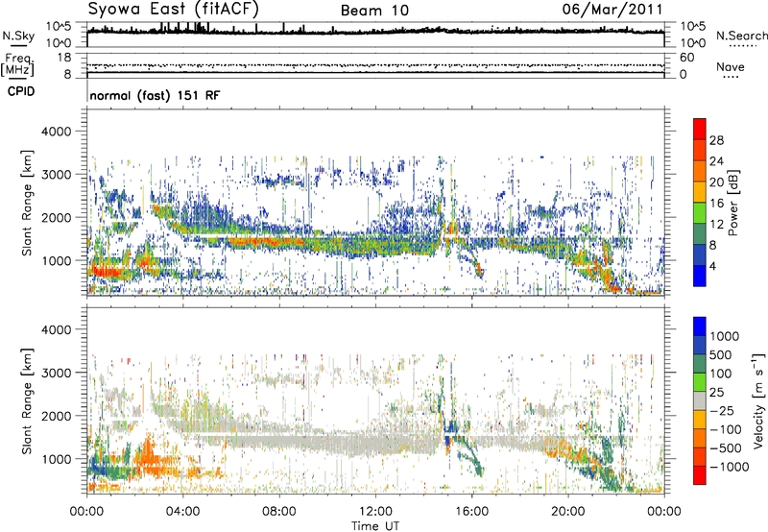Image resolution: width=768 pixels, height=532 pixels.
Task: Click "1000" range tick in power panel
Action: point(56,260)
